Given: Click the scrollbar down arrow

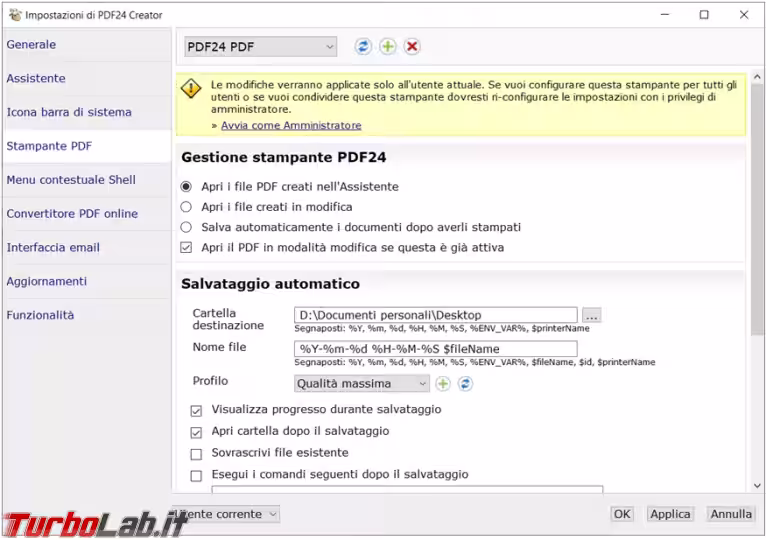Looking at the screenshot, I should pyautogui.click(x=757, y=486).
